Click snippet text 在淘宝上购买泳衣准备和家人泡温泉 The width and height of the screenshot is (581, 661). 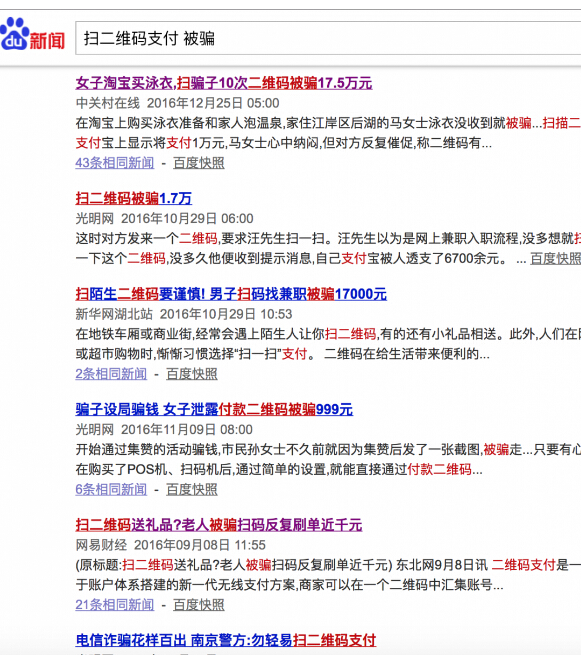pyautogui.click(x=179, y=124)
